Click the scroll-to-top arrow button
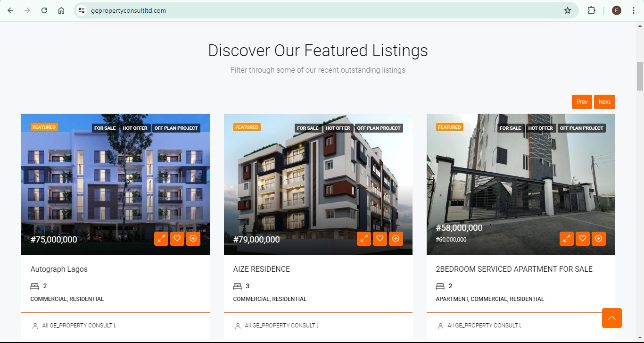The height and width of the screenshot is (343, 644). pyautogui.click(x=611, y=318)
